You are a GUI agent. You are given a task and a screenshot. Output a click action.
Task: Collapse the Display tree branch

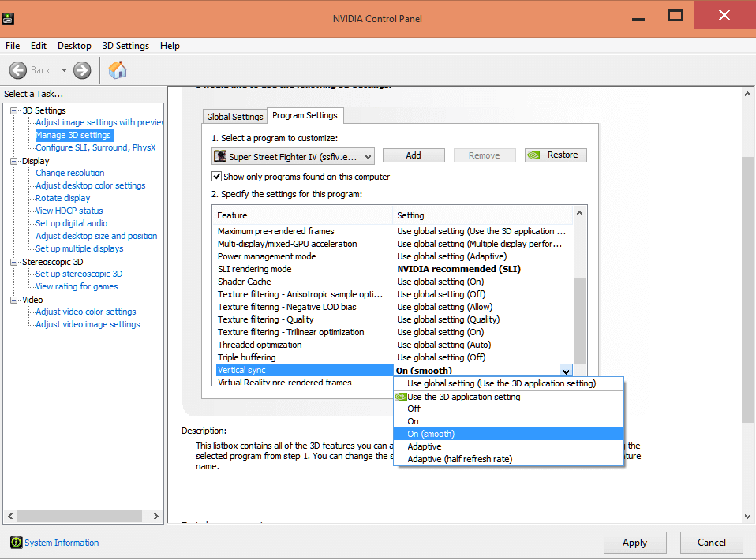[x=13, y=160]
